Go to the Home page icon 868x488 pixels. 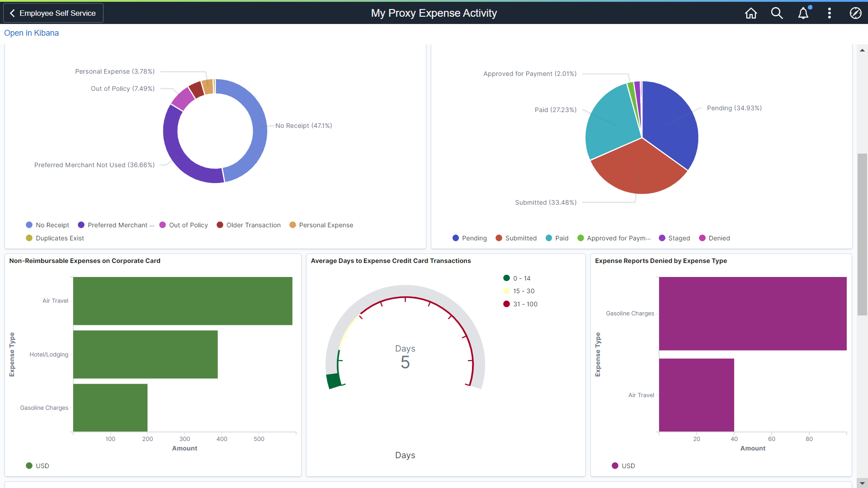(751, 13)
